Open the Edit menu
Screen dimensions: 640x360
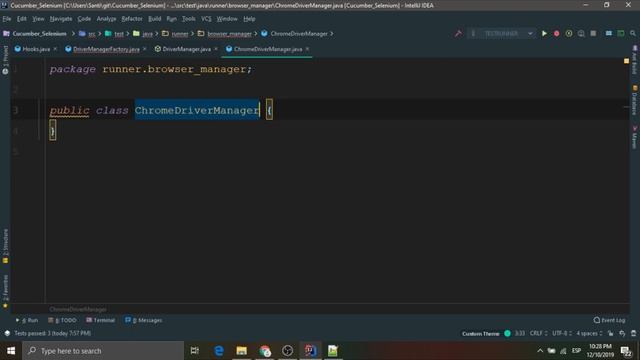(22, 19)
